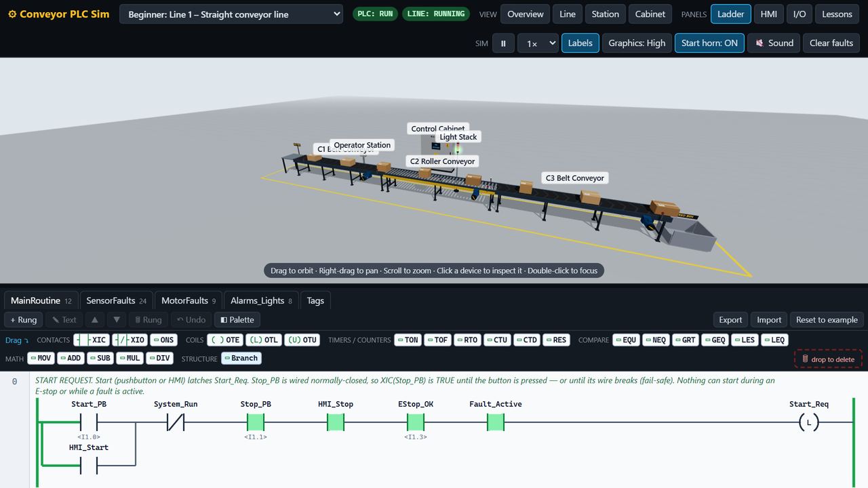Open the simulation speed 1× dropdown
This screenshot has height=488, width=868.
(x=538, y=43)
